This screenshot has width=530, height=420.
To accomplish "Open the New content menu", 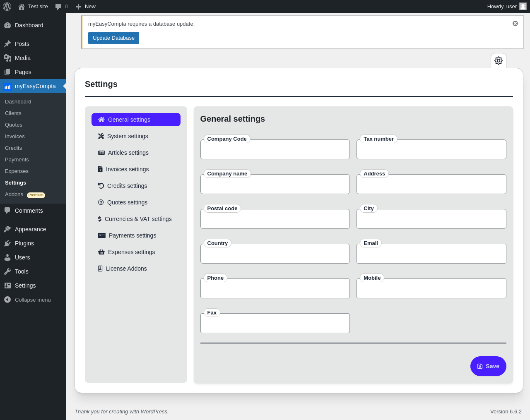I will [86, 7].
